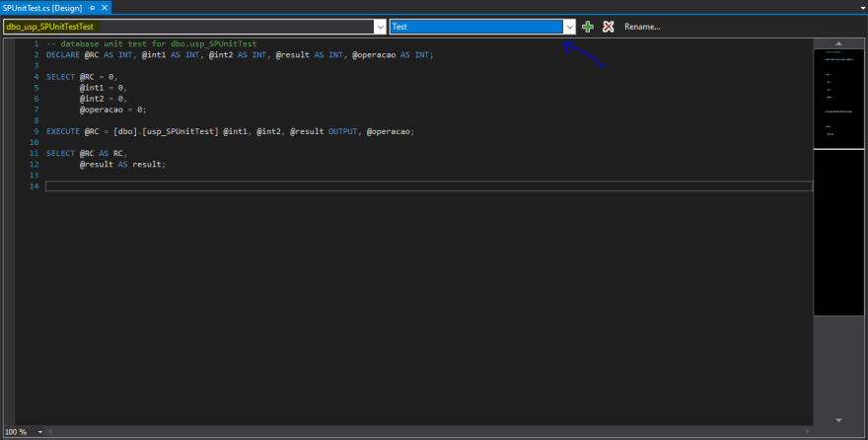Click '@int2 = 0,' on line 6
The height and width of the screenshot is (440, 868).
point(104,99)
